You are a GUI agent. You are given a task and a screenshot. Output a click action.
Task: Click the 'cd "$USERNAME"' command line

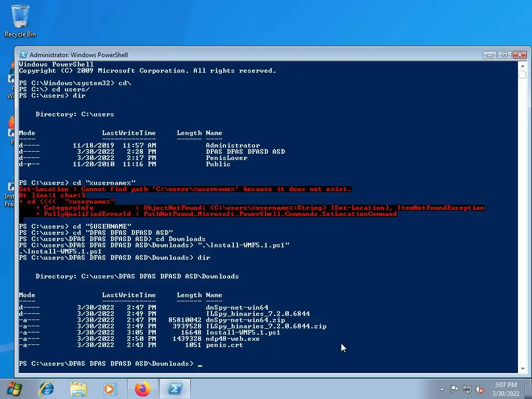tap(75, 227)
